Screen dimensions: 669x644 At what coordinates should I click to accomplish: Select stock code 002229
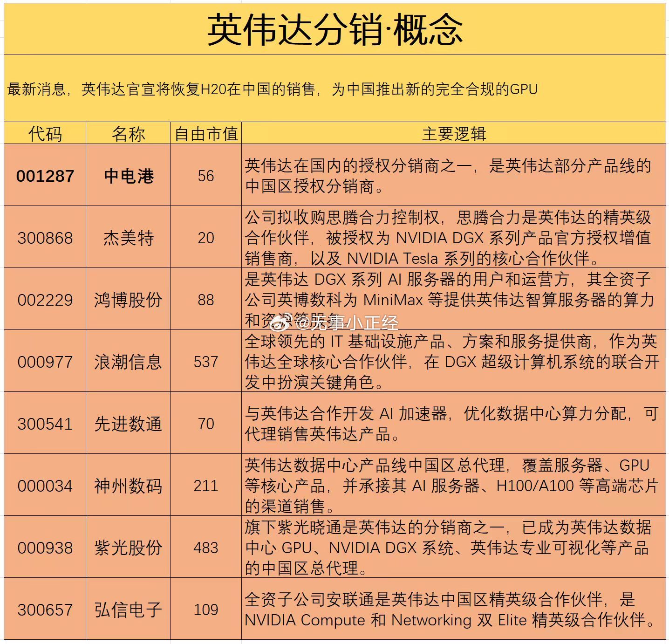pyautogui.click(x=45, y=299)
